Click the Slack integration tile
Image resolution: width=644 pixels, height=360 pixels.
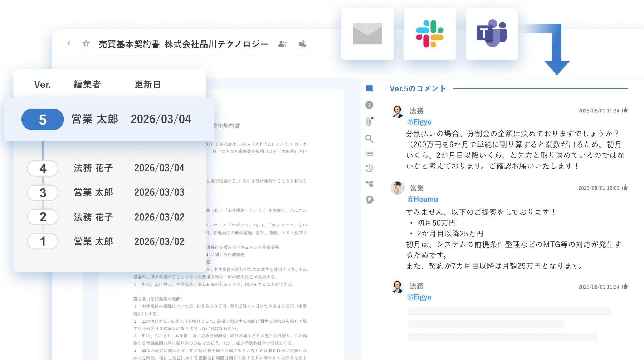pyautogui.click(x=430, y=34)
